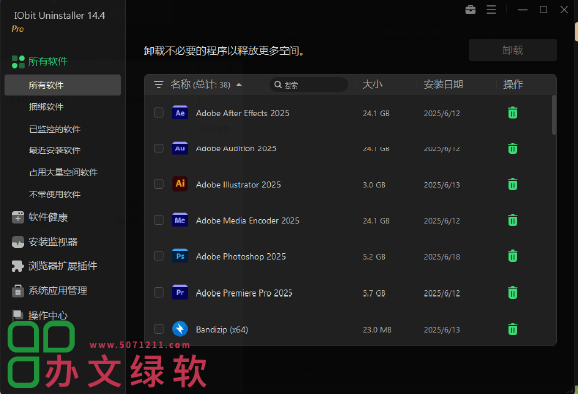Click trash icon for Adobe After Effects 2025
Screen dimensions: 578x395
(512, 113)
